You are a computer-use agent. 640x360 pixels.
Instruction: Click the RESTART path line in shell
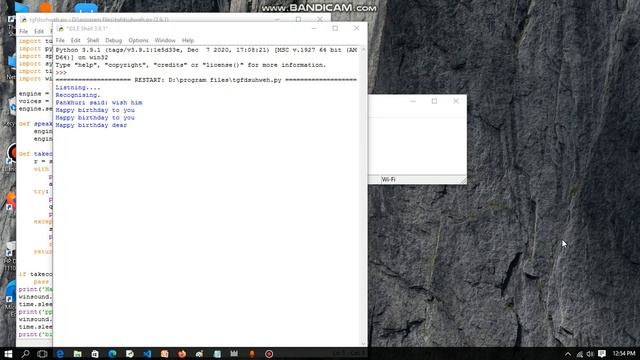pos(206,80)
